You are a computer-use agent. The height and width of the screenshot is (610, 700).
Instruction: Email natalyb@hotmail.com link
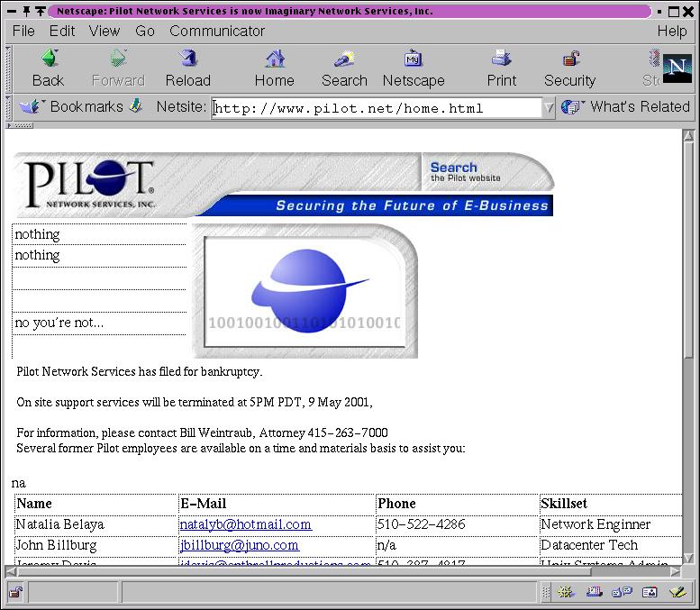245,524
